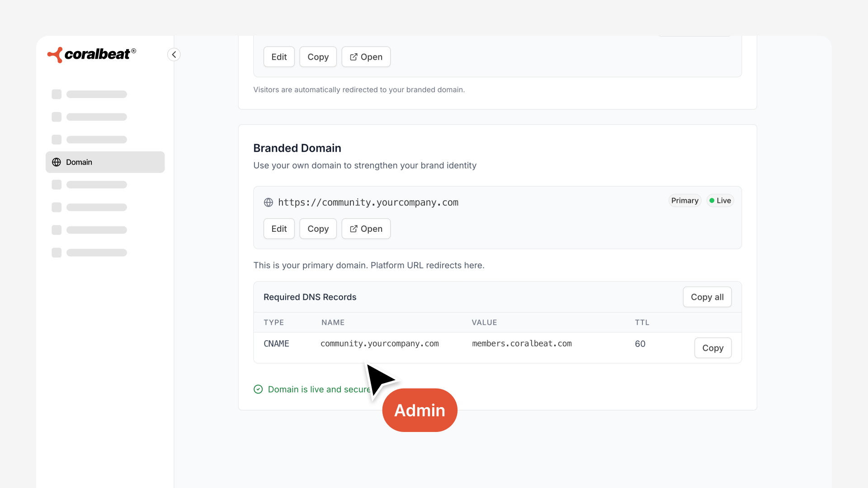Click the Admin badge
The image size is (868, 488).
click(420, 410)
